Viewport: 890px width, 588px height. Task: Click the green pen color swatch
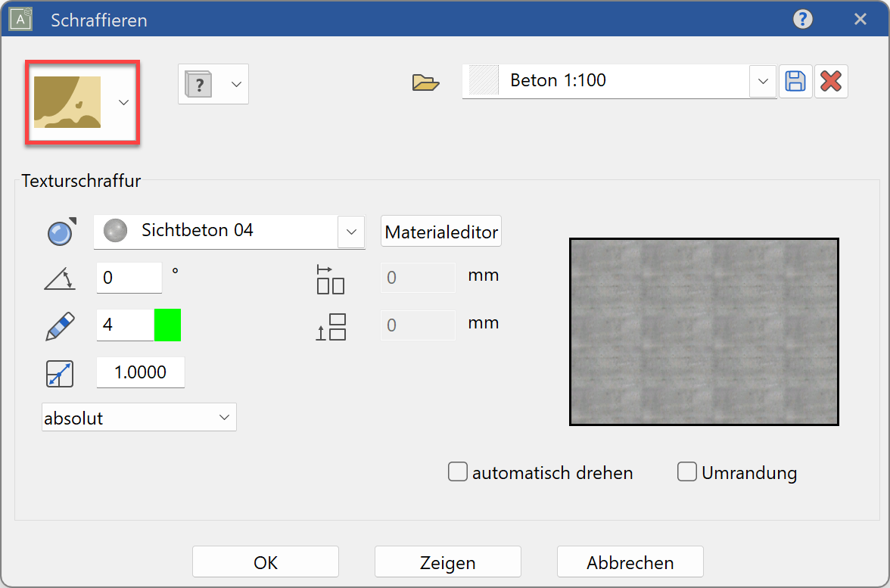coord(167,325)
